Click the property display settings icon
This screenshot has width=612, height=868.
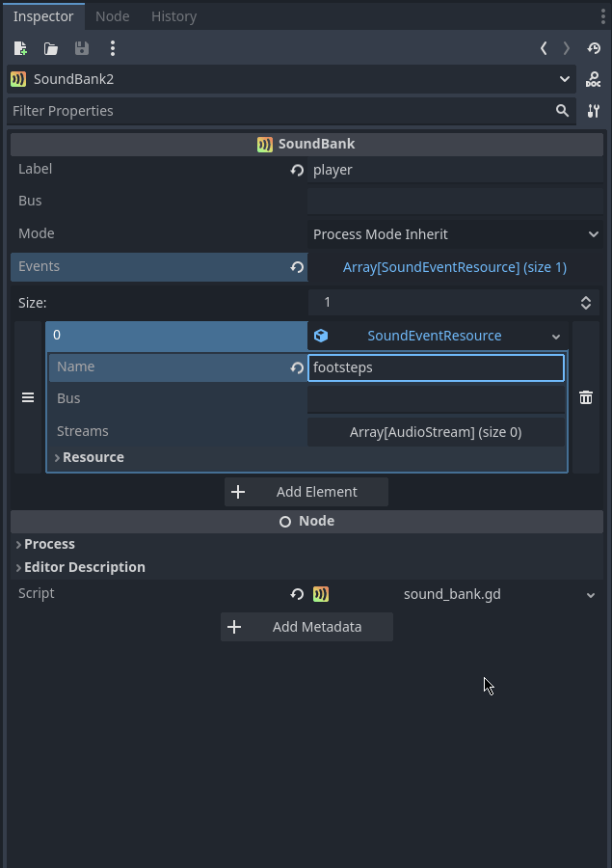pyautogui.click(x=594, y=111)
